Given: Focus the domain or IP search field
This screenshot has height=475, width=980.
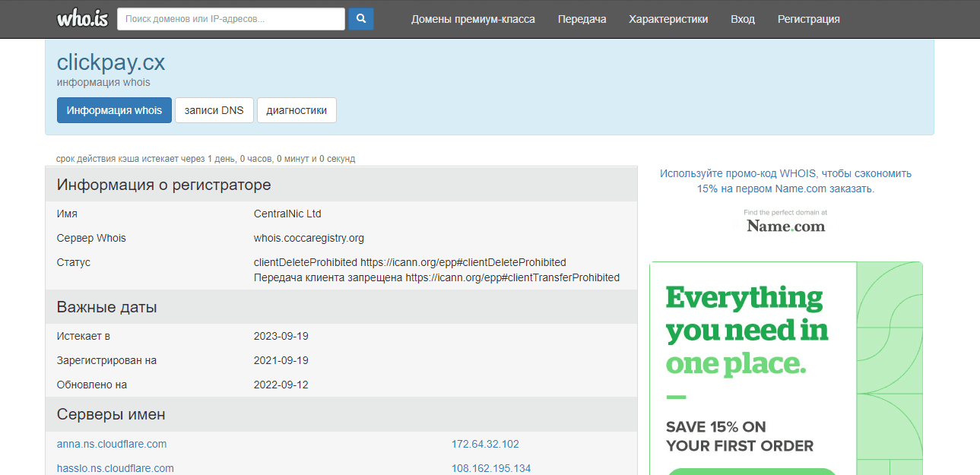Looking at the screenshot, I should tap(230, 19).
